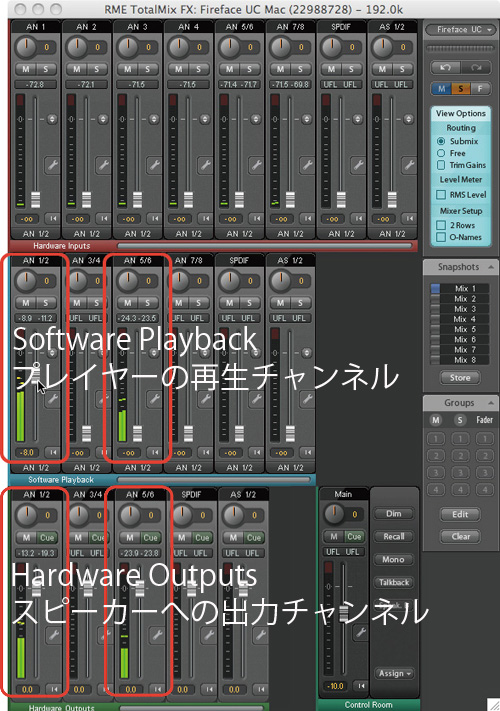
Task: Open wrench settings on Main control room channel
Action: tap(361, 632)
